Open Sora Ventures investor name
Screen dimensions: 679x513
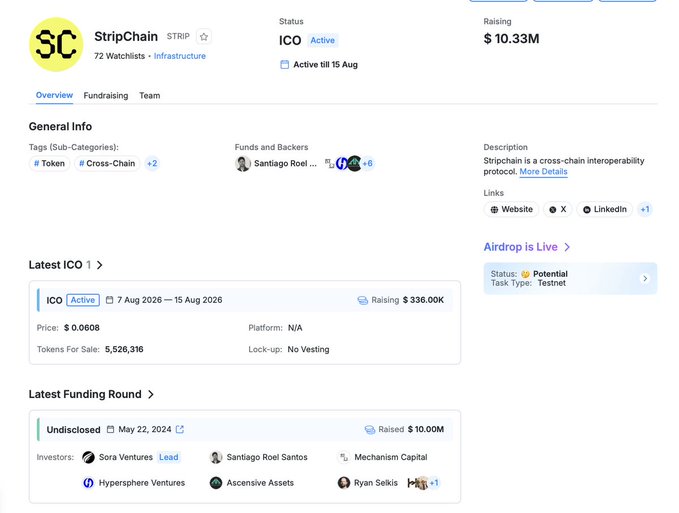pos(126,457)
